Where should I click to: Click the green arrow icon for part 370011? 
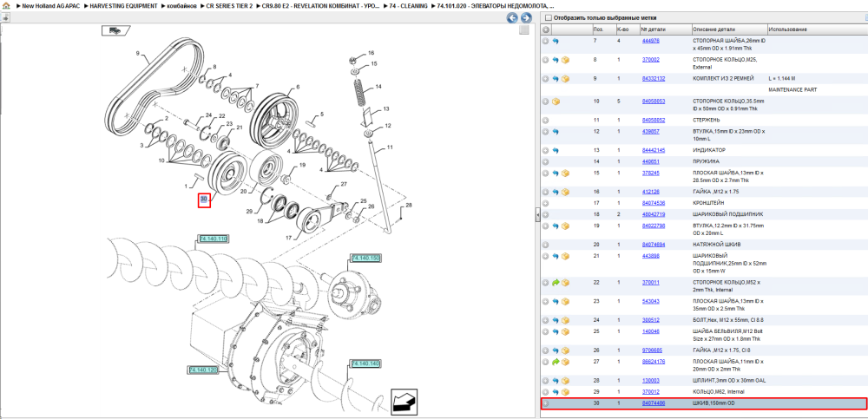(x=556, y=282)
